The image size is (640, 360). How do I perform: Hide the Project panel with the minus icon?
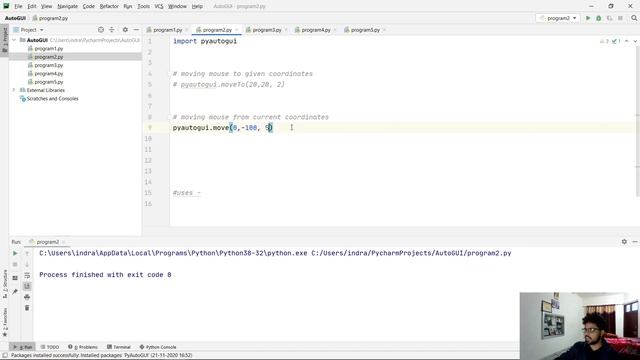pyautogui.click(x=136, y=30)
